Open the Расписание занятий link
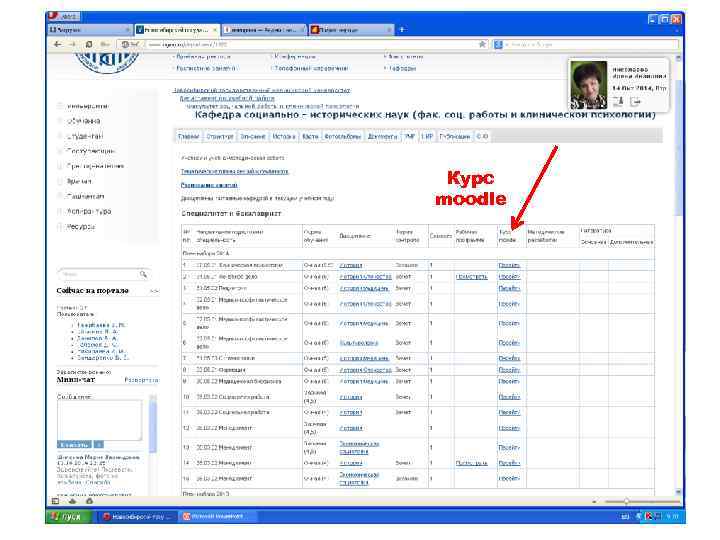 coord(209,185)
